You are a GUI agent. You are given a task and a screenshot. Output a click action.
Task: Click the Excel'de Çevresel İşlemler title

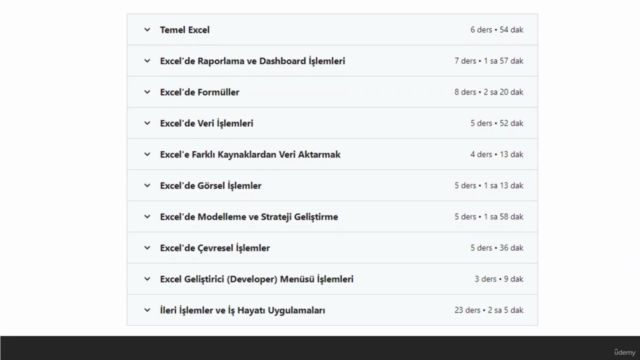[215, 248]
